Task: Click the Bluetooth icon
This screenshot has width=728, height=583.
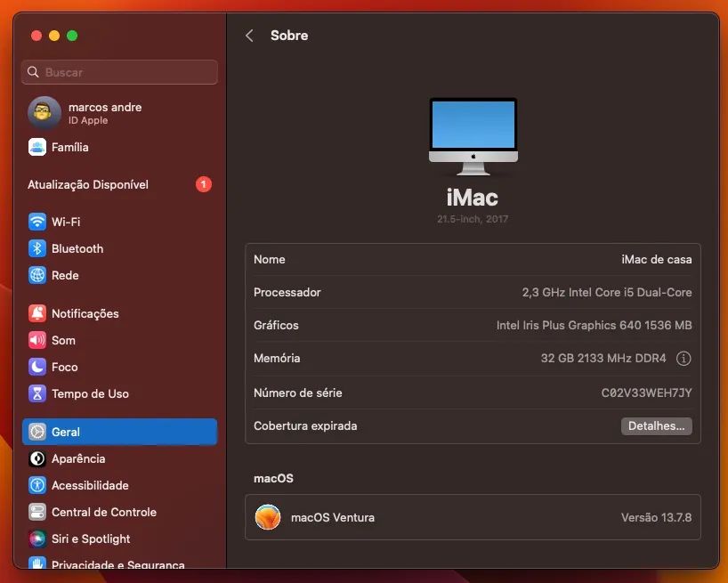Action: pyautogui.click(x=37, y=249)
